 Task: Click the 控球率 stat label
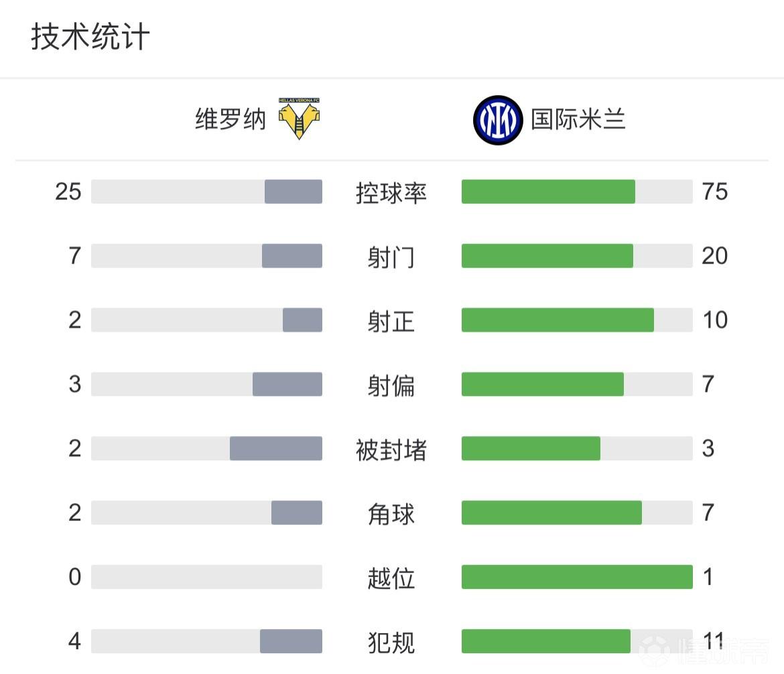coord(391,193)
